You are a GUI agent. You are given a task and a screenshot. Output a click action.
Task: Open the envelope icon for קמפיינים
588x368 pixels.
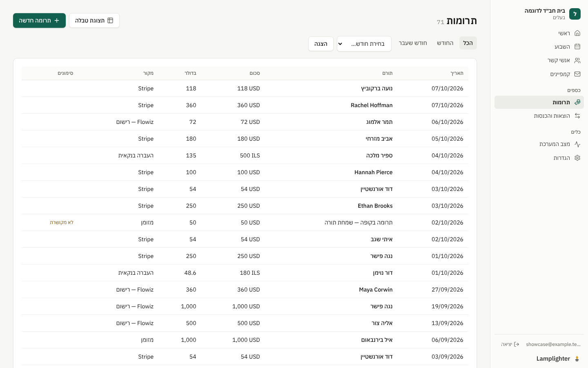(577, 74)
